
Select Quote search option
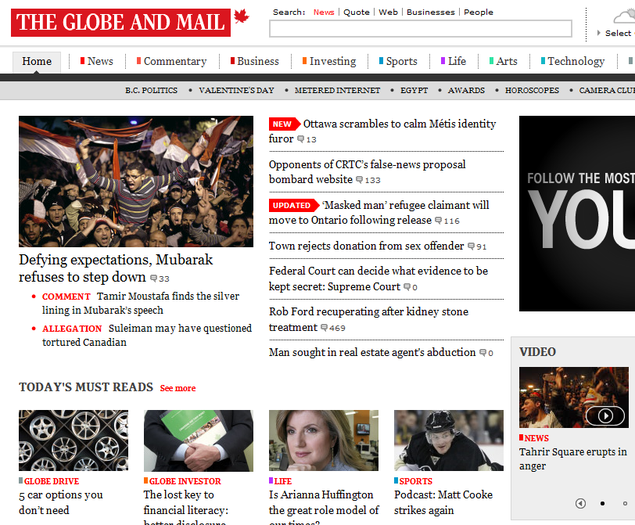pyautogui.click(x=356, y=12)
